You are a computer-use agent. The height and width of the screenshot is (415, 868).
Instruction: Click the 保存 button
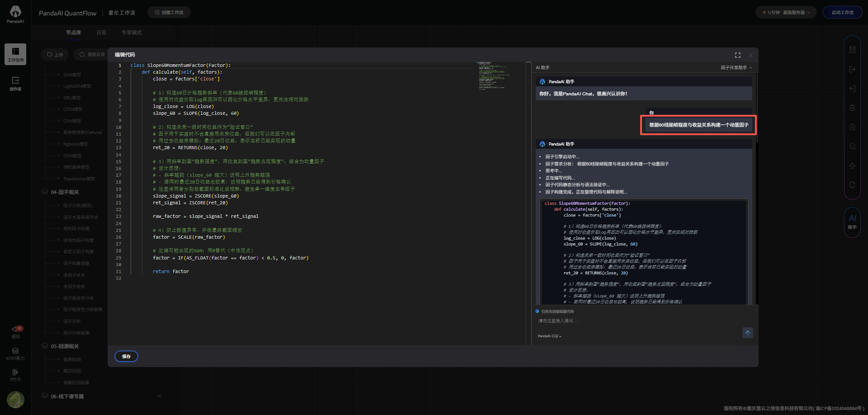pos(126,356)
